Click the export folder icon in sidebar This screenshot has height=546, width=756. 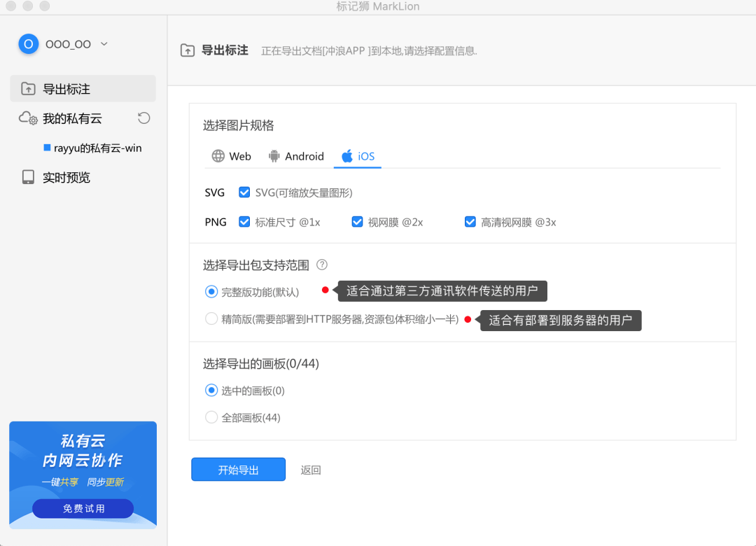pos(28,89)
